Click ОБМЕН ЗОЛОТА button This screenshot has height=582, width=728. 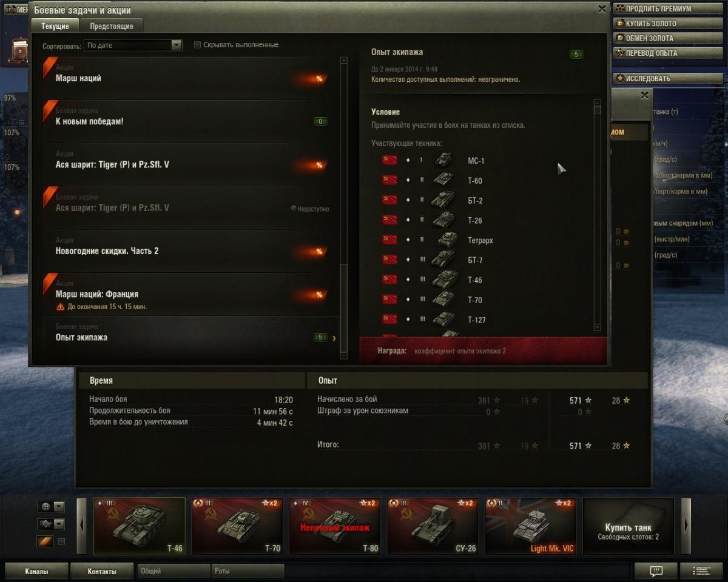click(668, 38)
